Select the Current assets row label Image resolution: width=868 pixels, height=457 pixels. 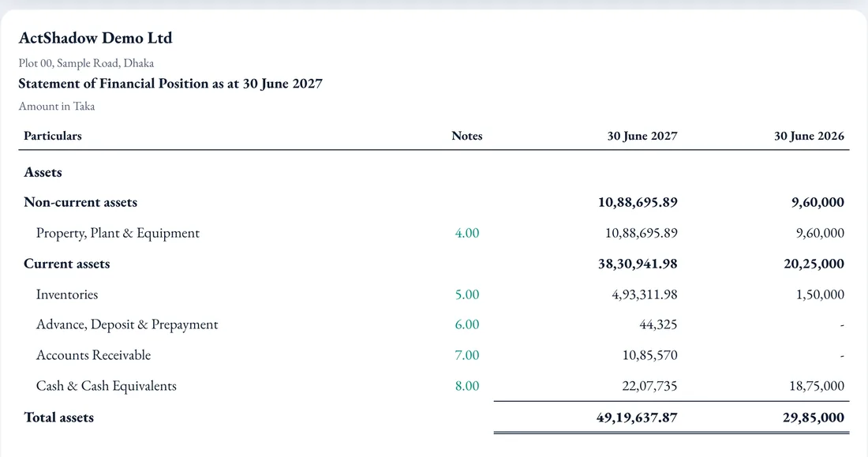click(x=66, y=264)
